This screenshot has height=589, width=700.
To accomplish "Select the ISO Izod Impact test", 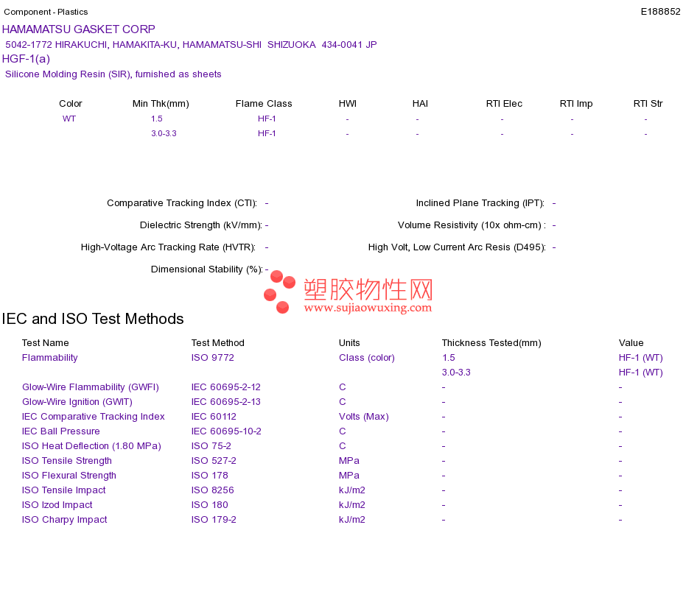I will [57, 505].
